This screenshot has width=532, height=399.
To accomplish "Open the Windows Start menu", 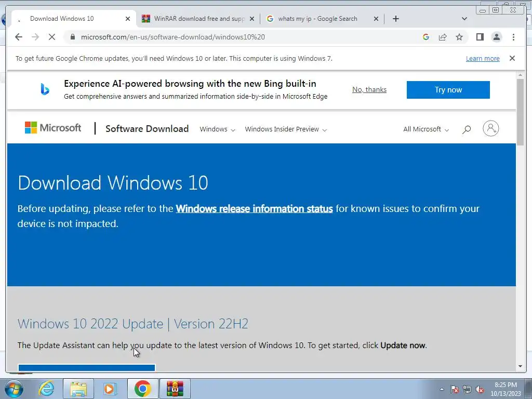I will tap(14, 389).
